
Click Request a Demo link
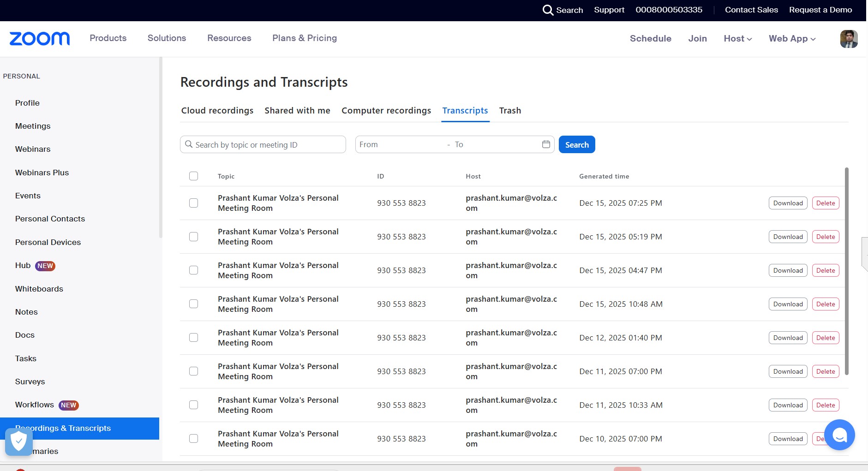click(820, 10)
